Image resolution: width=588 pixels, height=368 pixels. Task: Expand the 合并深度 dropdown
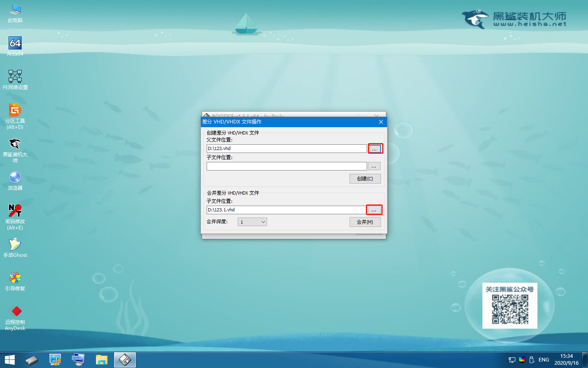[x=252, y=222]
